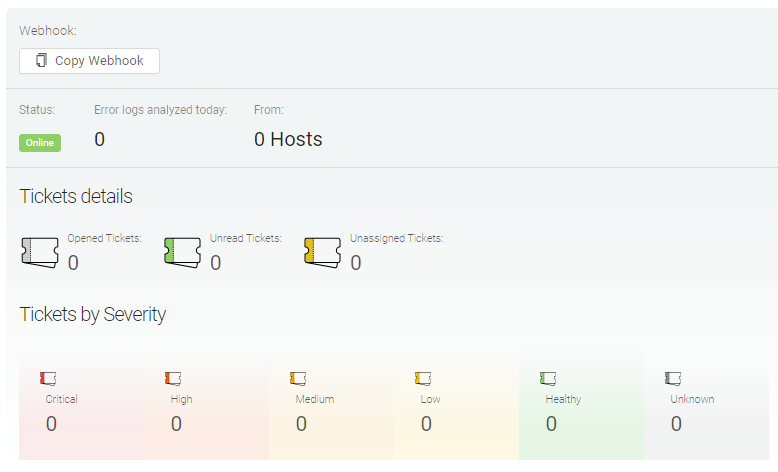The width and height of the screenshot is (778, 472).
Task: Click the Healthy severity ticket icon
Action: click(x=547, y=378)
